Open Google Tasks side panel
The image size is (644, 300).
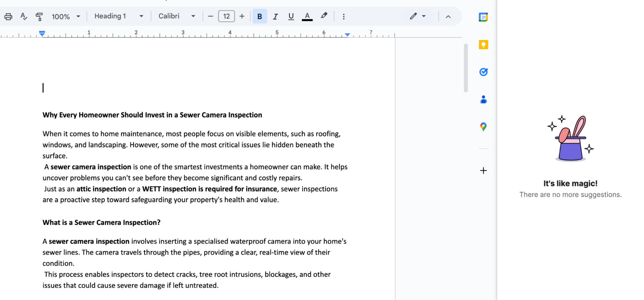coord(483,72)
